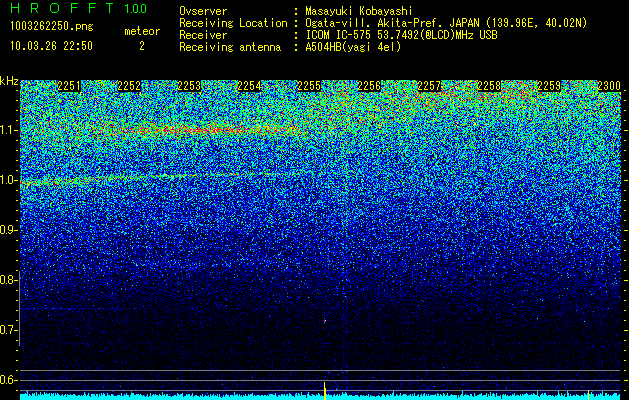Click the timestamp 10.03.26 22:50
The image size is (629, 400).
(51, 46)
